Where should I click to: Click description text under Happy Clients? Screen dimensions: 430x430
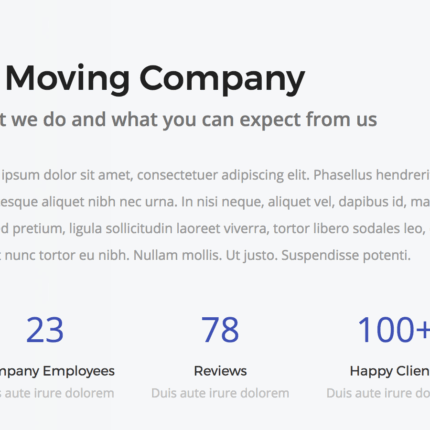[x=378, y=393]
